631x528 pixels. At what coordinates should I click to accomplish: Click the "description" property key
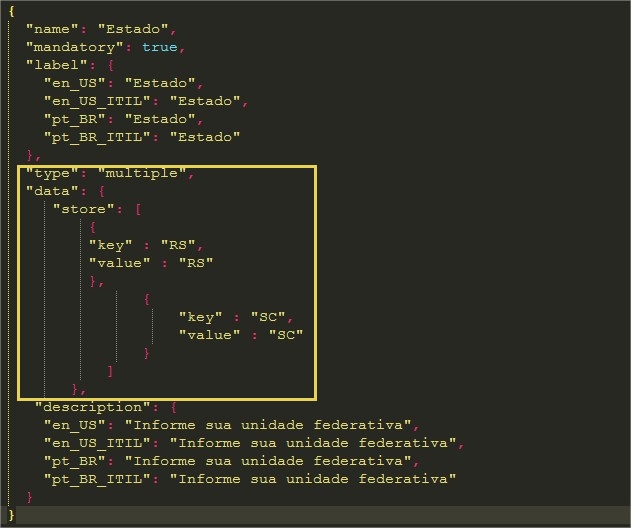click(x=92, y=407)
